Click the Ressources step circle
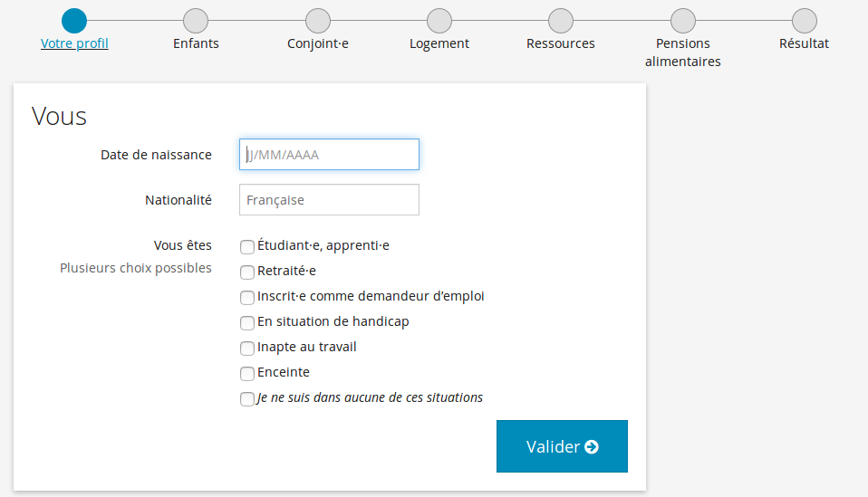868x497 pixels. [561, 21]
